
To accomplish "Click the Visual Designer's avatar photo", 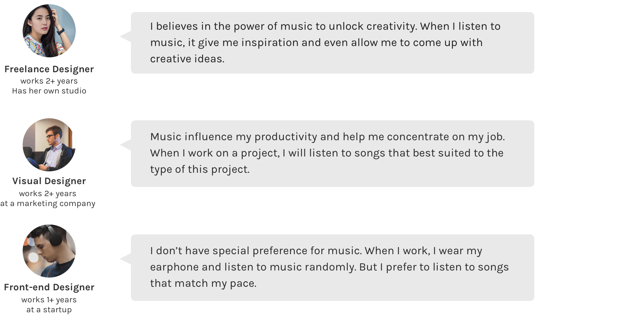I will click(49, 145).
